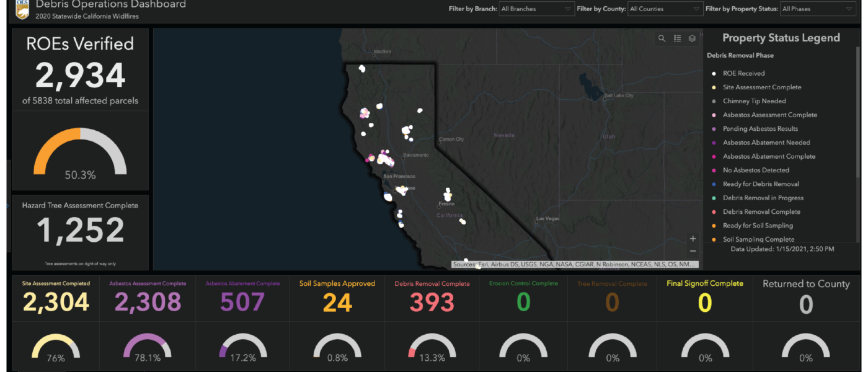
Task: Click the ROEs Verified 50.3% gauge
Action: [80, 155]
